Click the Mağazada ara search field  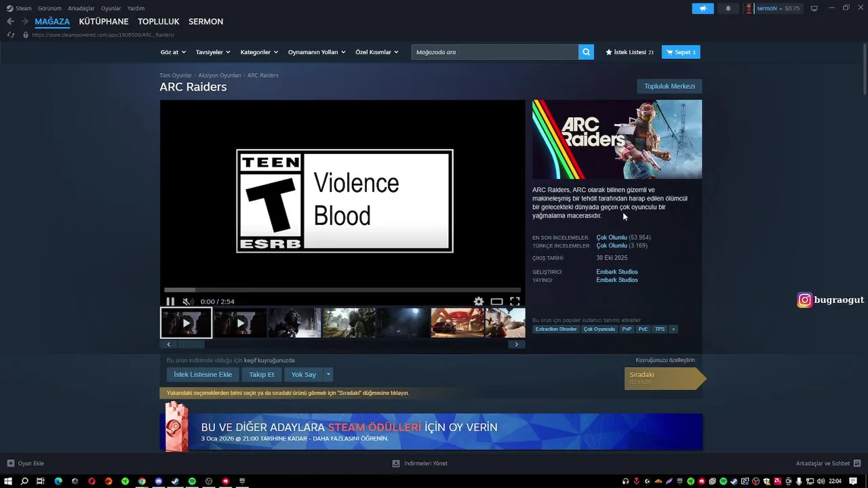point(495,52)
